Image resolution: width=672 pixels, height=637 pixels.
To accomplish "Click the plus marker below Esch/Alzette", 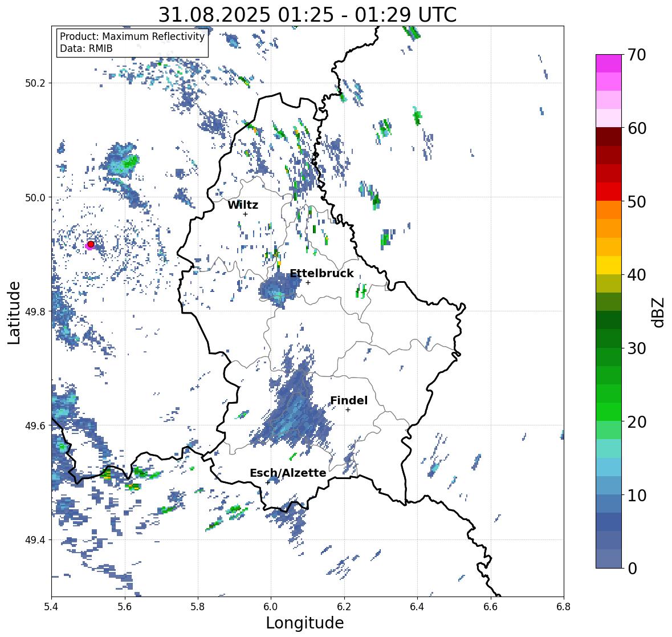I will coord(268,482).
